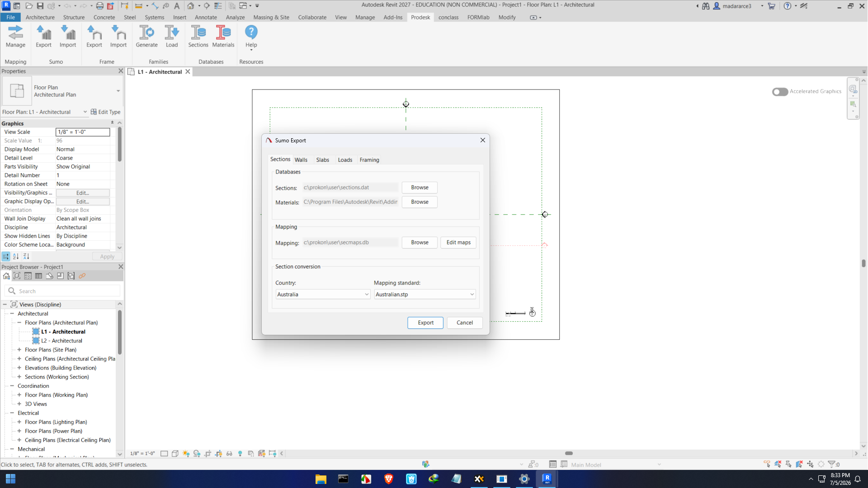Open the Revit taskbar icon
Viewport: 868px width, 488px height.
(547, 479)
